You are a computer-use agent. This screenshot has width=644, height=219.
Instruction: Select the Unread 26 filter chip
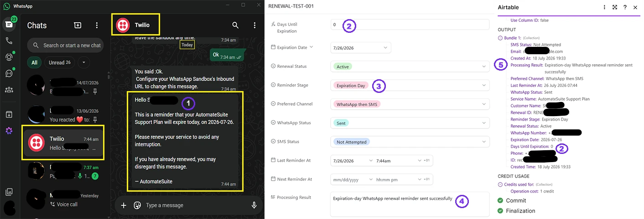(59, 62)
